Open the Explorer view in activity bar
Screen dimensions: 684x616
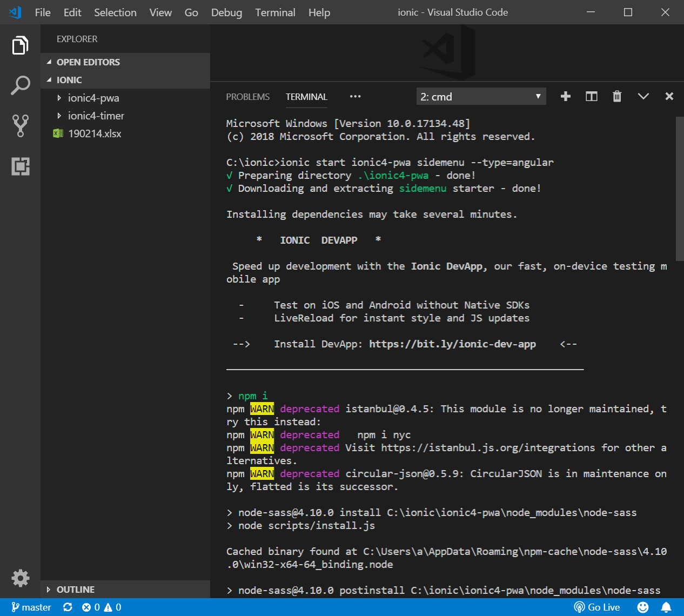click(20, 45)
